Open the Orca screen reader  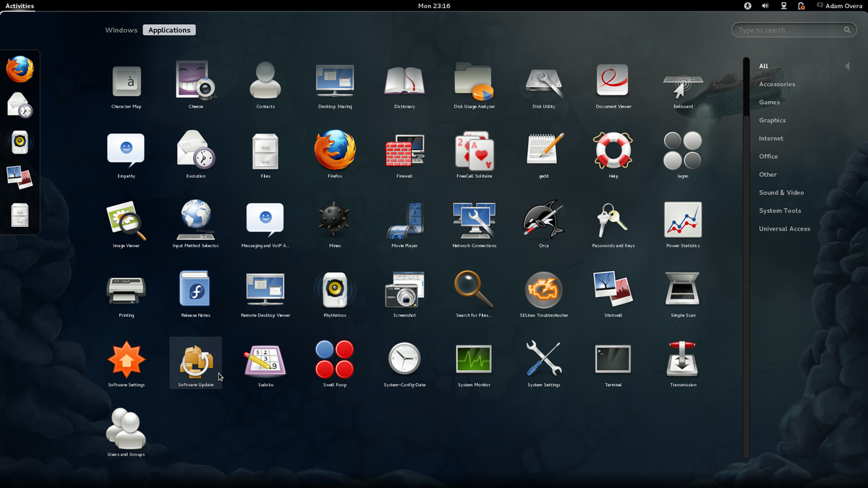tap(543, 221)
